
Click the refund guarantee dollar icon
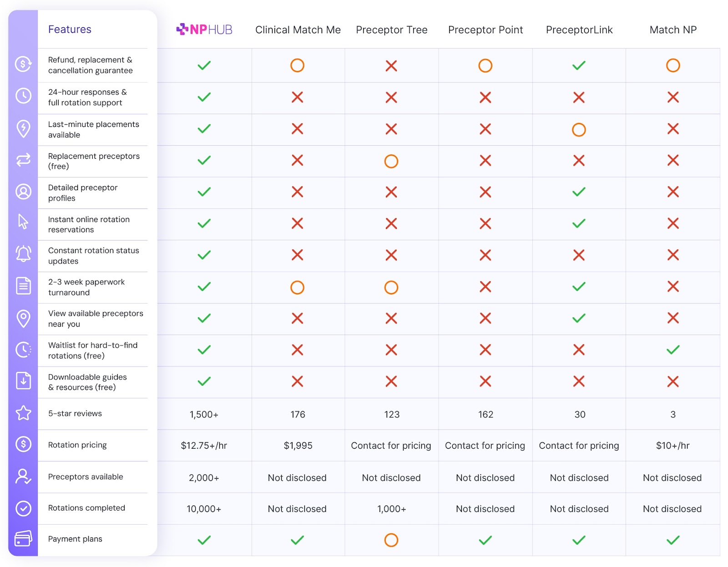[x=23, y=64]
